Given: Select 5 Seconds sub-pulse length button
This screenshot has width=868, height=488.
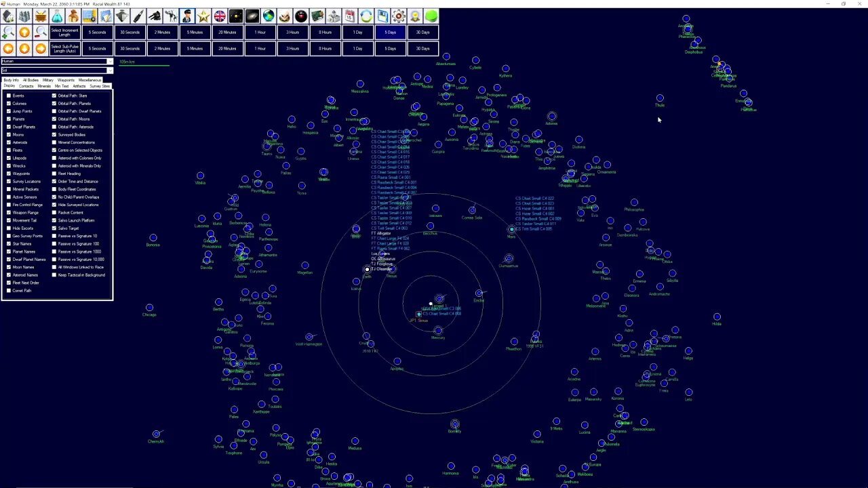Looking at the screenshot, I should pyautogui.click(x=98, y=48).
